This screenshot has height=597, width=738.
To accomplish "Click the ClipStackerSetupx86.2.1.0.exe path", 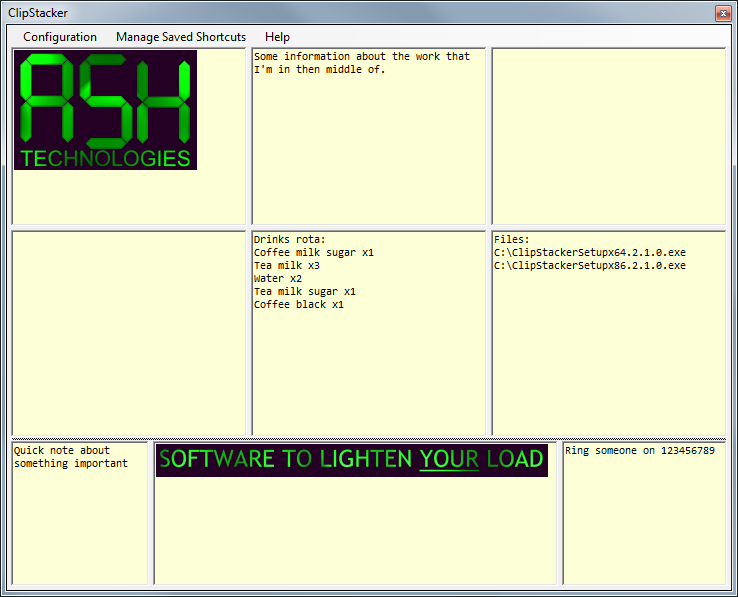I will pyautogui.click(x=590, y=266).
